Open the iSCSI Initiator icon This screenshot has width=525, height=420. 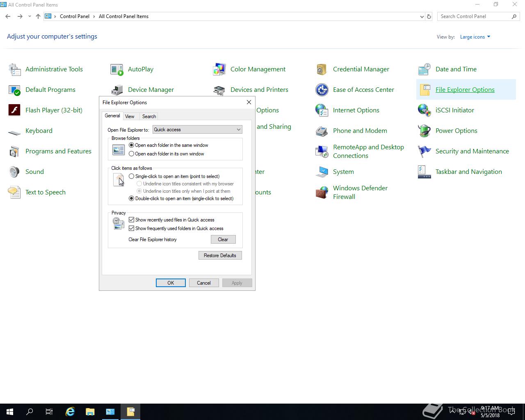[425, 110]
